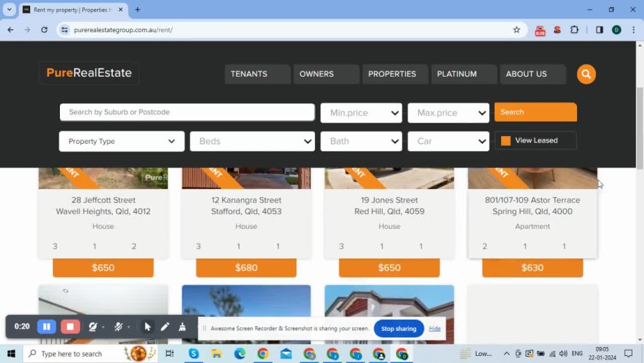
Task: View site information icon in address bar
Action: (64, 30)
